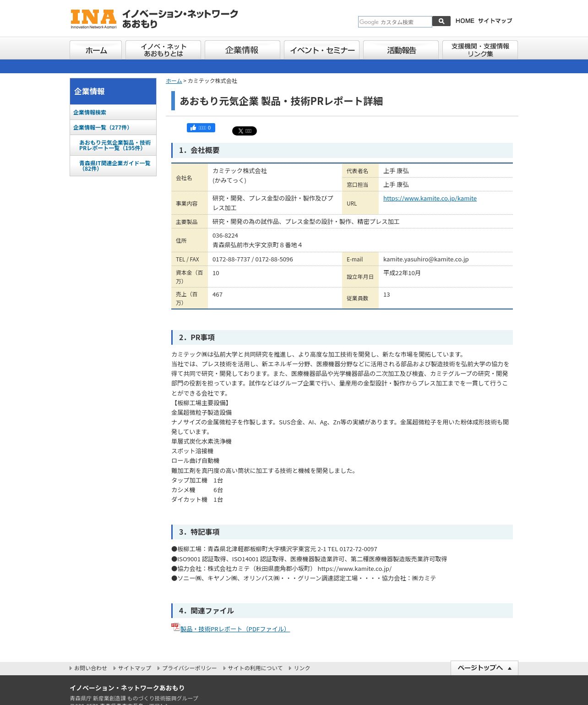Viewport: 588px width, 705px height.
Task: Click the sales value 467
Action: [x=218, y=294]
